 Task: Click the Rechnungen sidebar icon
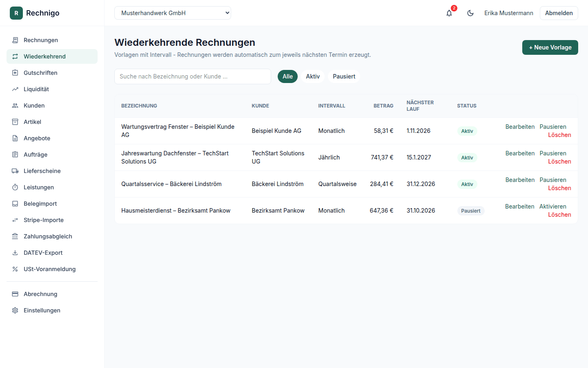[x=15, y=40]
